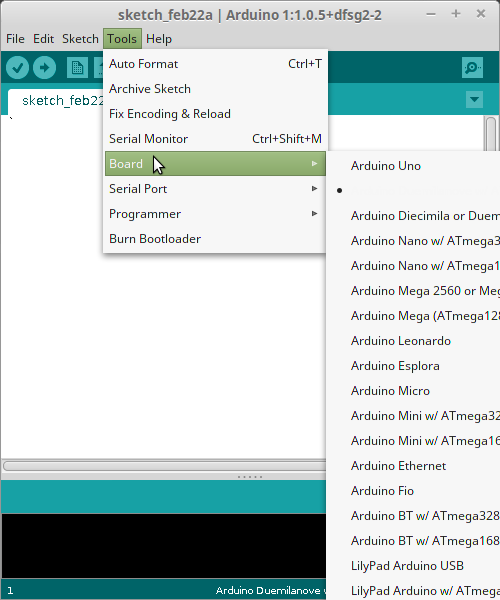Select Archive Sketch menu entry
The height and width of the screenshot is (600, 500).
point(215,89)
